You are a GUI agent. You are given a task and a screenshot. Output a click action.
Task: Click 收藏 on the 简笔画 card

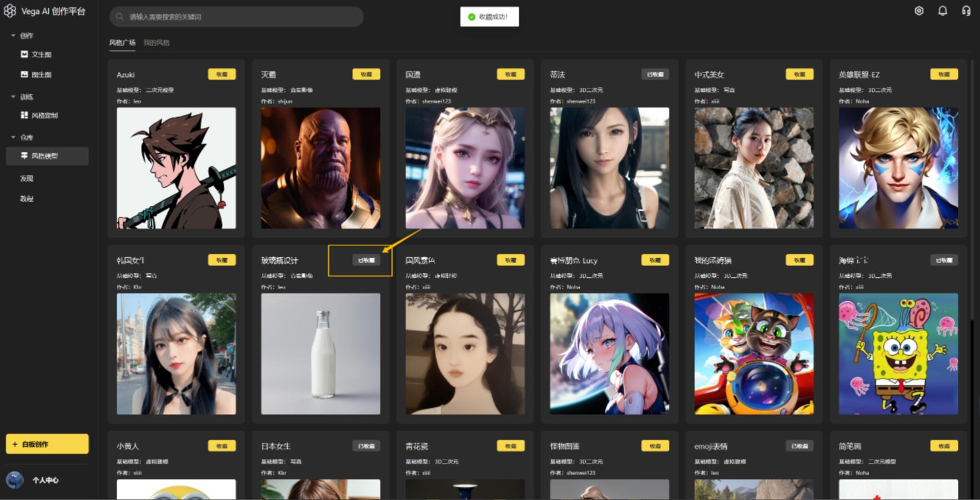[944, 446]
